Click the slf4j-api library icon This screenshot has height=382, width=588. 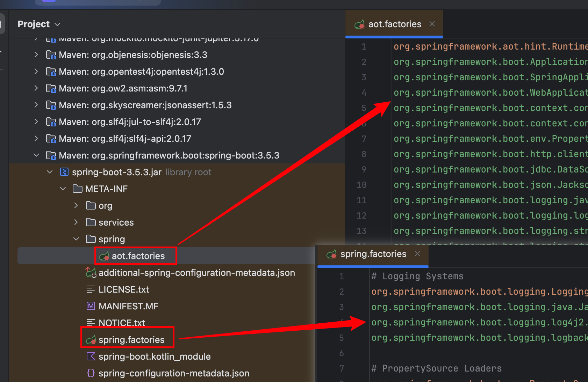(51, 139)
